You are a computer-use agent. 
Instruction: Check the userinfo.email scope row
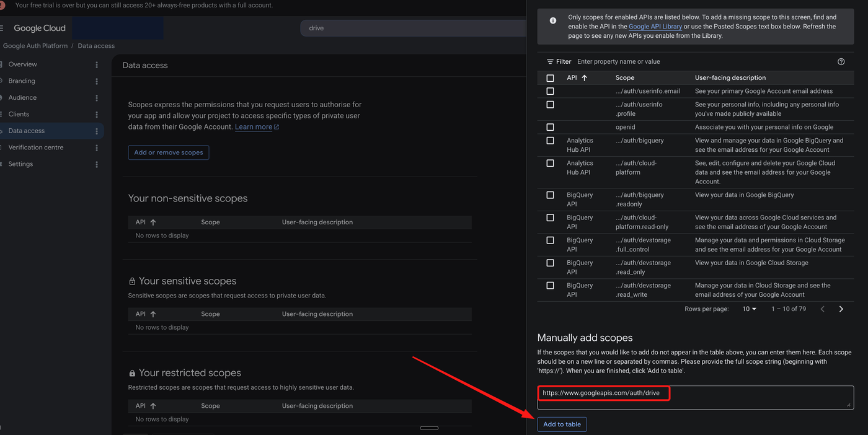tap(550, 91)
